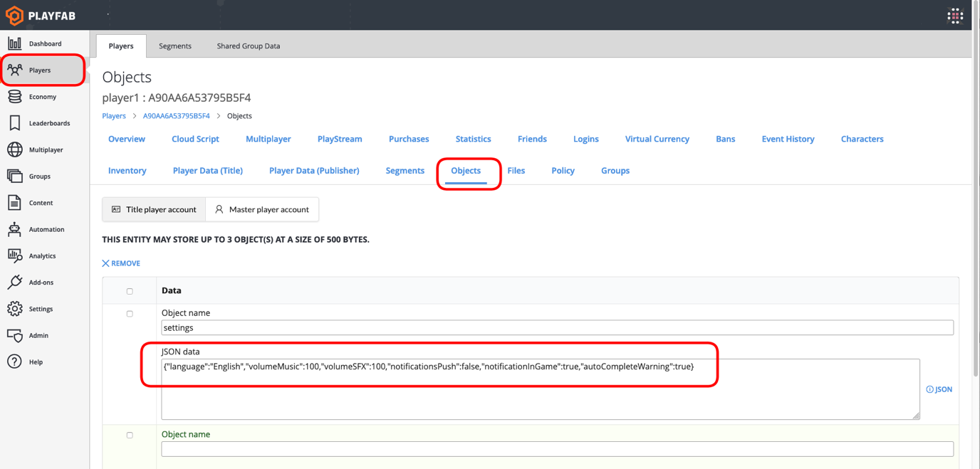Screen dimensions: 980x469
Task: Click the Players breadcrumb link
Action: 114,116
